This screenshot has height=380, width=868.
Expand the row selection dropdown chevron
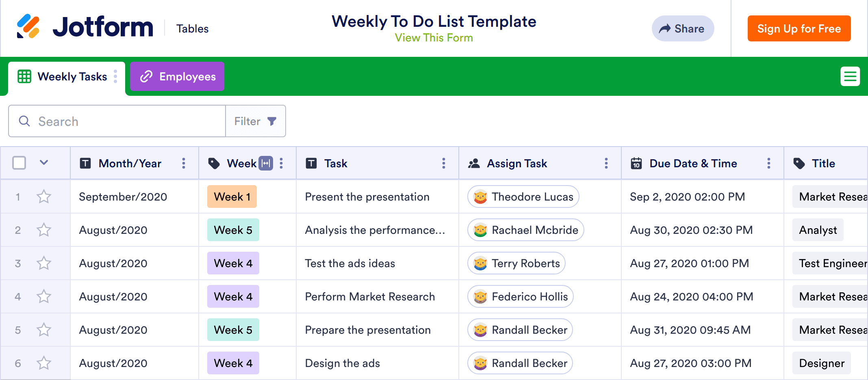[44, 163]
